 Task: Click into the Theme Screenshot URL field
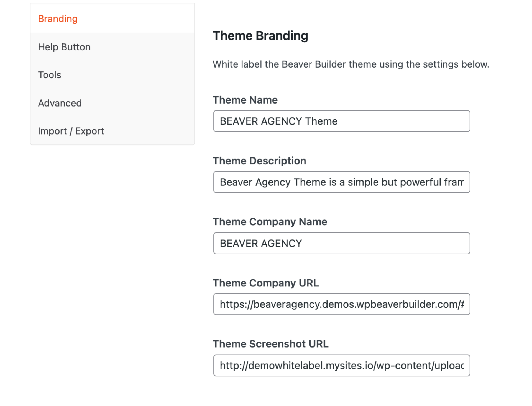click(x=341, y=365)
